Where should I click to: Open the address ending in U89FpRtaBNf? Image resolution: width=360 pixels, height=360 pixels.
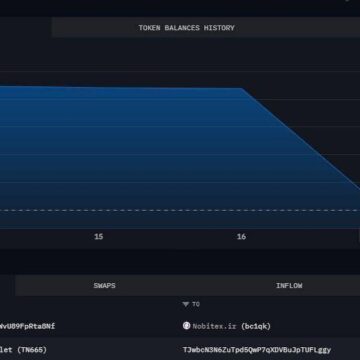(27, 326)
